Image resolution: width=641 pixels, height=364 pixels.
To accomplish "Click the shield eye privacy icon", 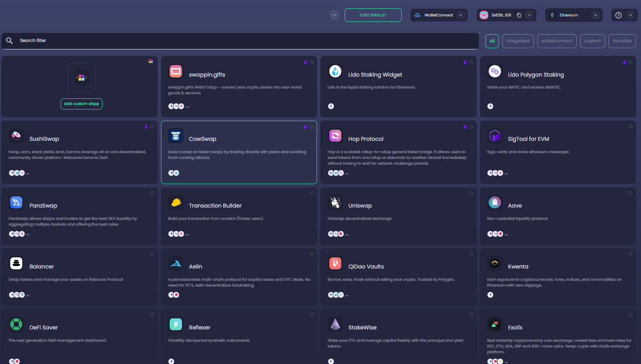I will point(334,15).
